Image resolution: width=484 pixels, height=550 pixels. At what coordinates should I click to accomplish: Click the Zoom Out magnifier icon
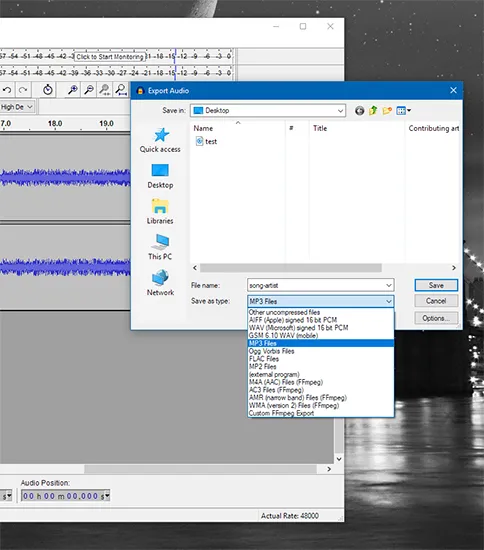[x=89, y=90]
